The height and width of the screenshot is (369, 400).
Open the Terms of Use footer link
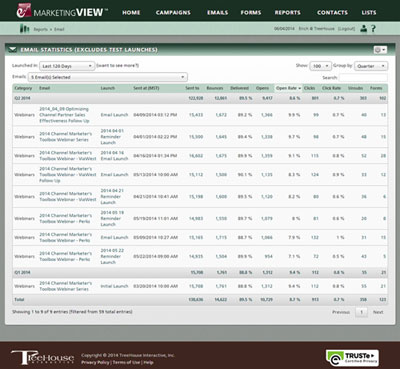(127, 362)
